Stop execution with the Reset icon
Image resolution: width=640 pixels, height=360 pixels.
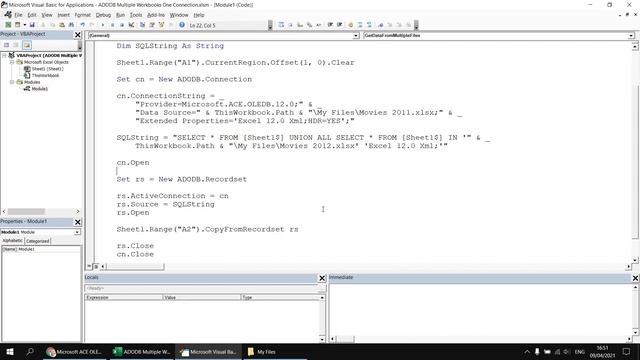[x=122, y=25]
